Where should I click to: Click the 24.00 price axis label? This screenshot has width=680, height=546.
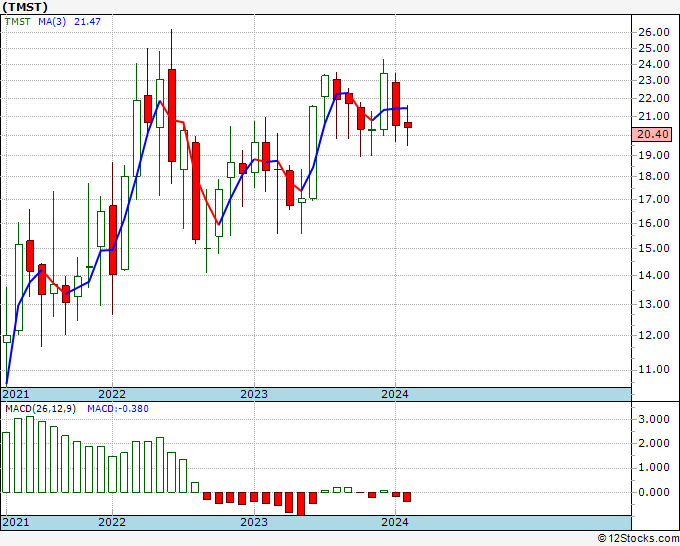coord(654,64)
